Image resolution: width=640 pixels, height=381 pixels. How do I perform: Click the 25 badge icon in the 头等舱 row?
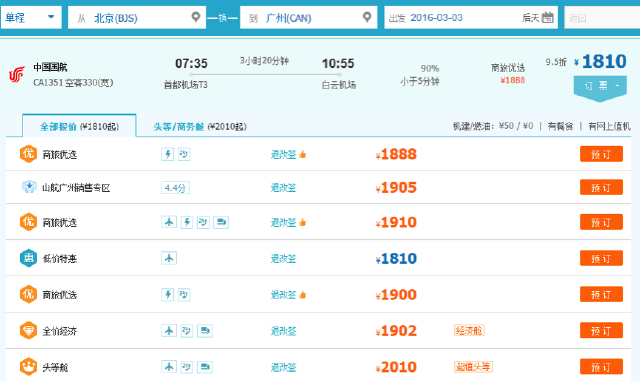coord(187,367)
